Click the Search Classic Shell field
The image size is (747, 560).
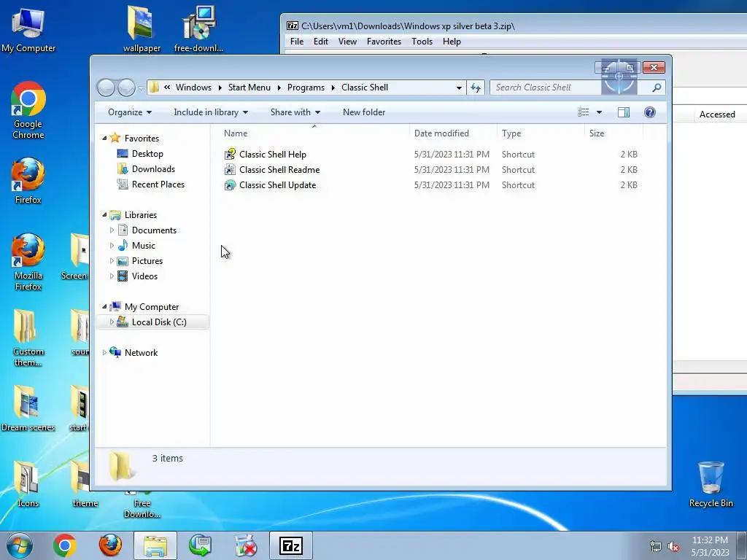tap(569, 87)
